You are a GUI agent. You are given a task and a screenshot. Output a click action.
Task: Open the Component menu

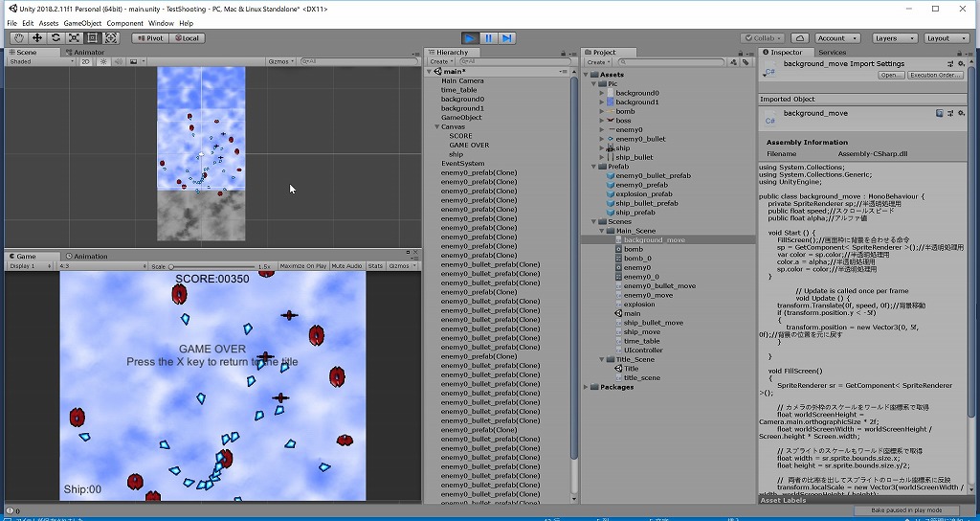click(x=125, y=23)
